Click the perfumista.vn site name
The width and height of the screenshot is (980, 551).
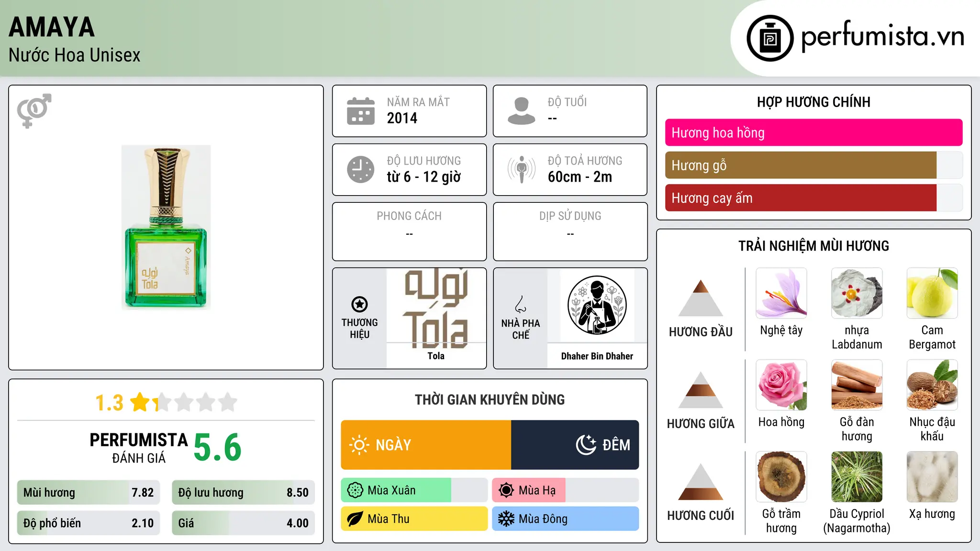tap(882, 36)
